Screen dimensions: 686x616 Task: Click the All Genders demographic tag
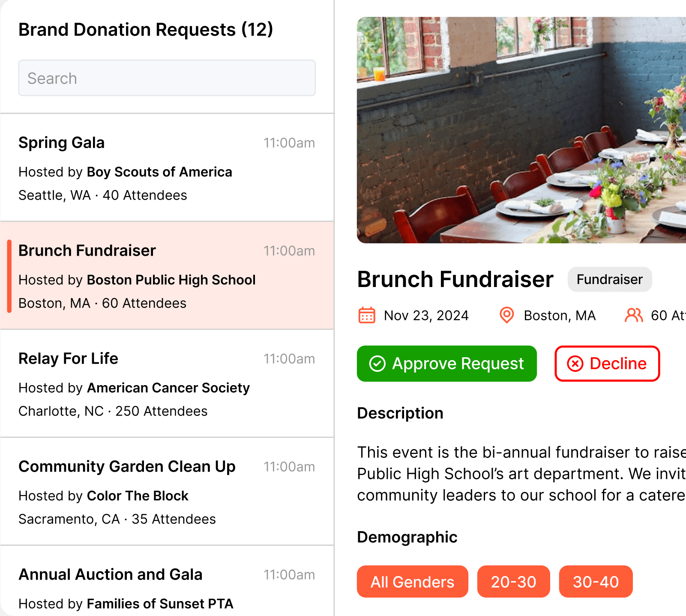pos(412,581)
